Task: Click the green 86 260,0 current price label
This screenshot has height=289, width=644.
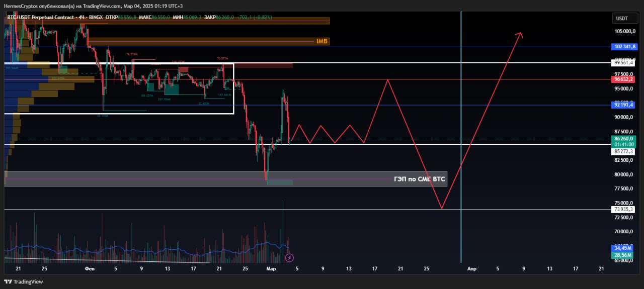Action: [x=624, y=138]
